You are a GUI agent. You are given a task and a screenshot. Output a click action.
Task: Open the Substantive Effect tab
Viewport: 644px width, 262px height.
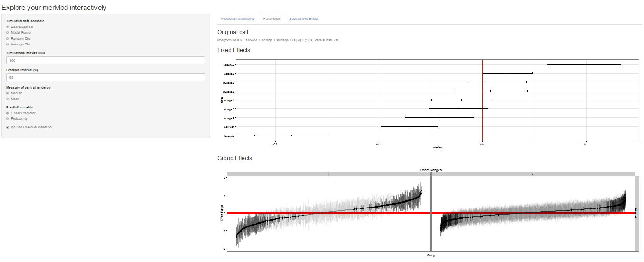tap(304, 19)
